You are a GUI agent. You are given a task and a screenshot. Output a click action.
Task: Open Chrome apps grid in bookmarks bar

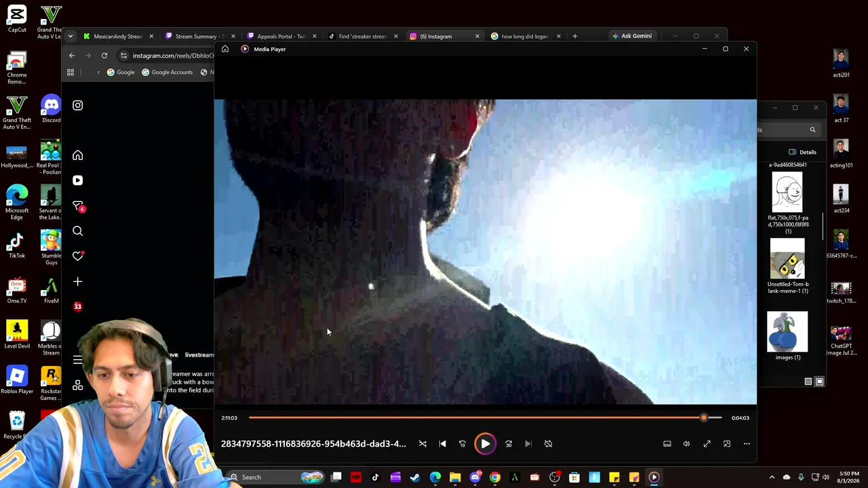pos(71,73)
